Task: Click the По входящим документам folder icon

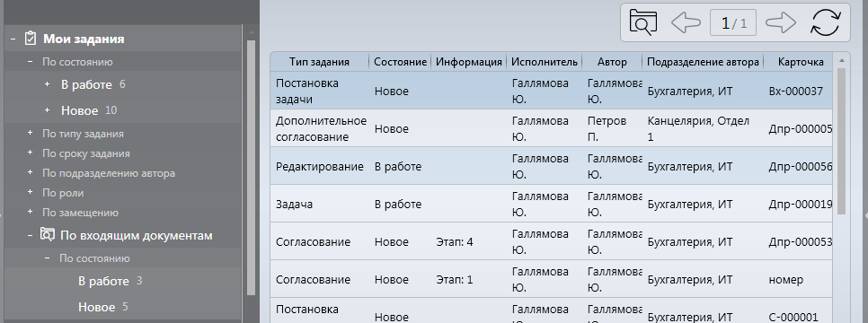Action: 48,235
